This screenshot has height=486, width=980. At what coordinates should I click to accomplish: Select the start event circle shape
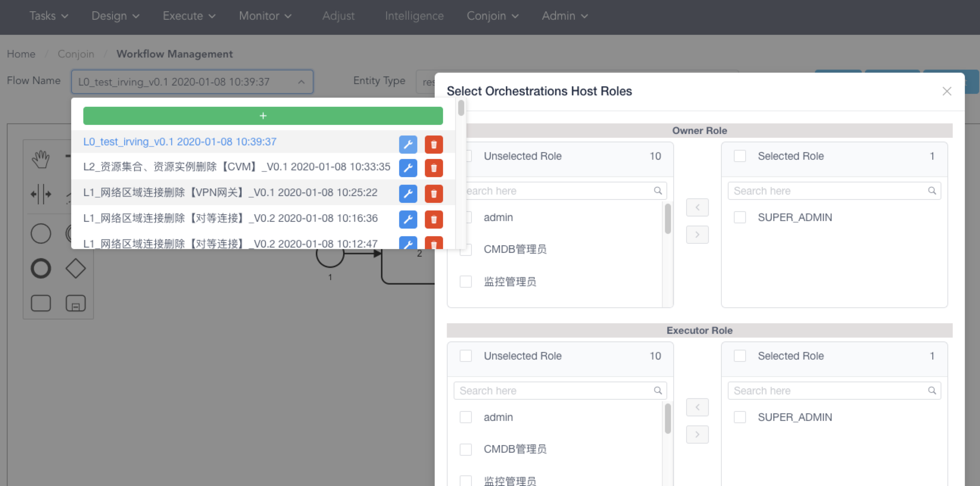pyautogui.click(x=41, y=234)
